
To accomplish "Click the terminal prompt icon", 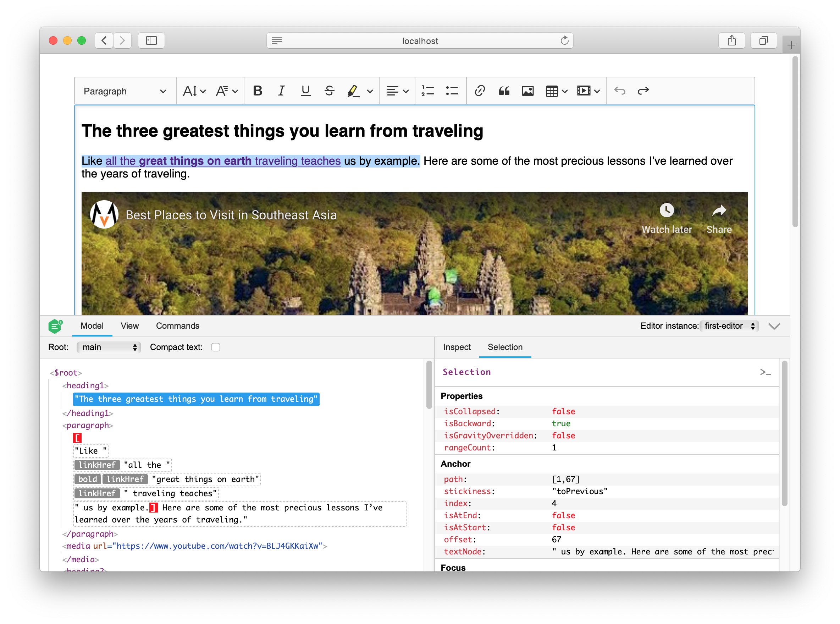I will point(765,372).
